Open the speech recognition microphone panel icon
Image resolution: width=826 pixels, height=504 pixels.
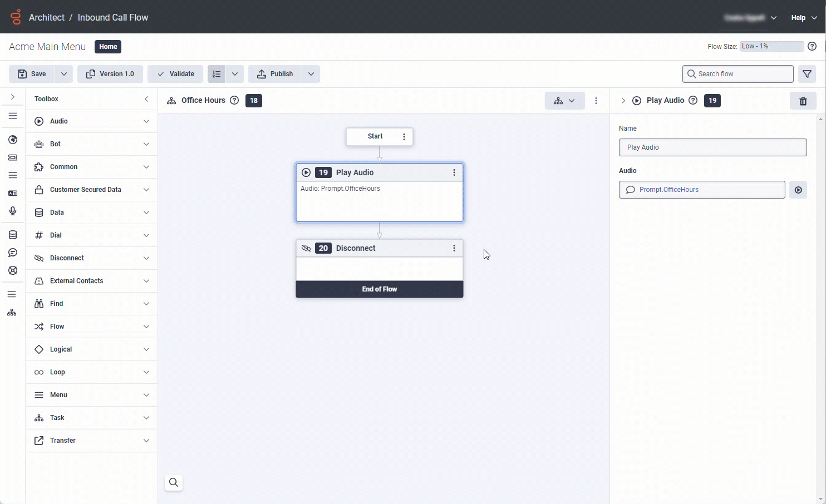[12, 211]
